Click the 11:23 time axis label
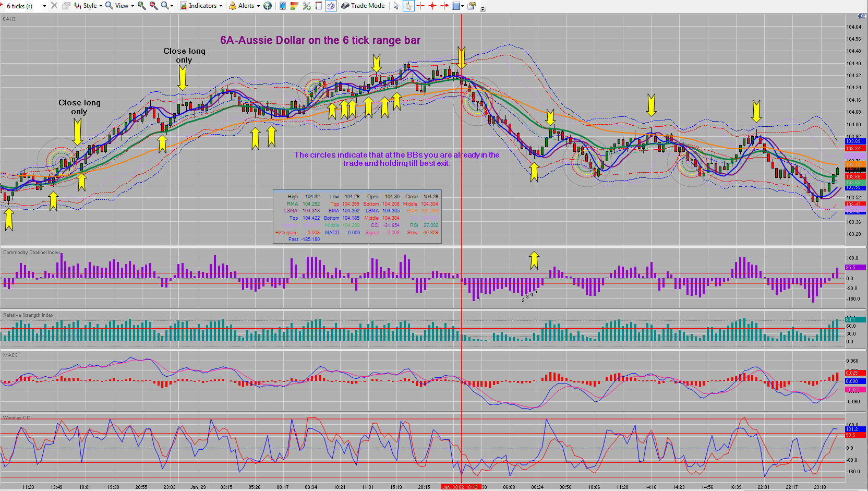This screenshot has width=868, height=491. point(28,487)
